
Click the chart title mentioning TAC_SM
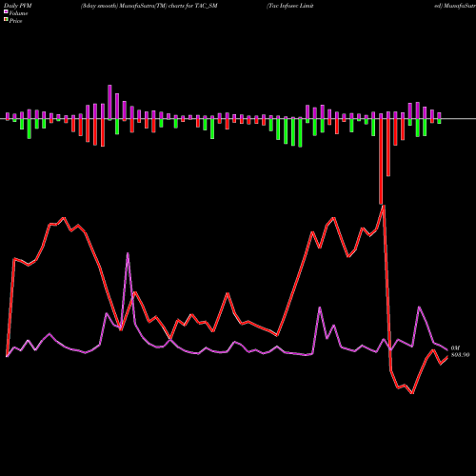click(149, 6)
